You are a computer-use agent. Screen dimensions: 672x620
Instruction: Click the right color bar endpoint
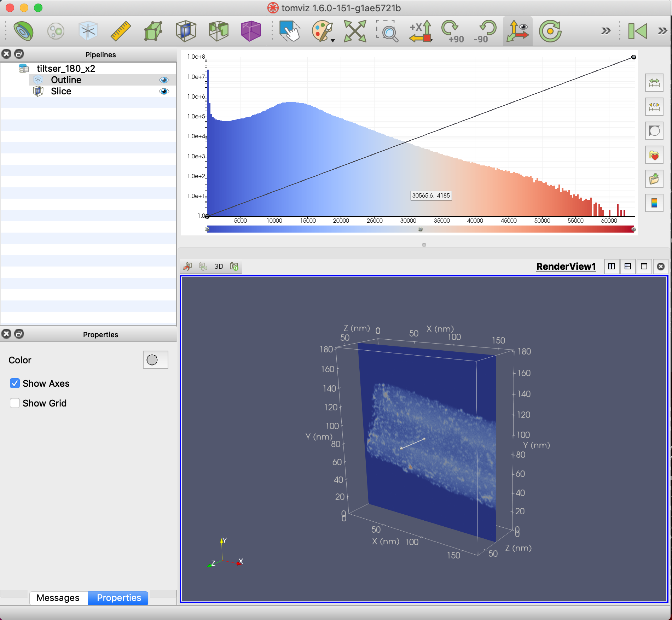point(633,229)
